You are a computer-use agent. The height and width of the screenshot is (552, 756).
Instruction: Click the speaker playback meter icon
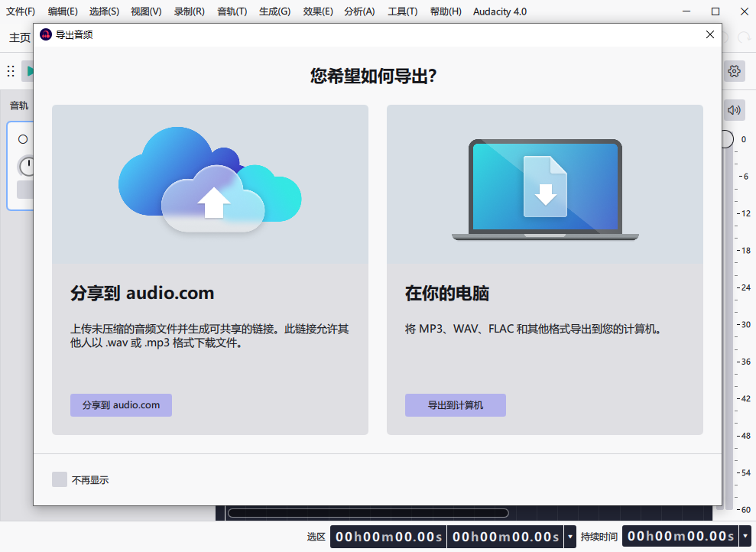tap(734, 110)
